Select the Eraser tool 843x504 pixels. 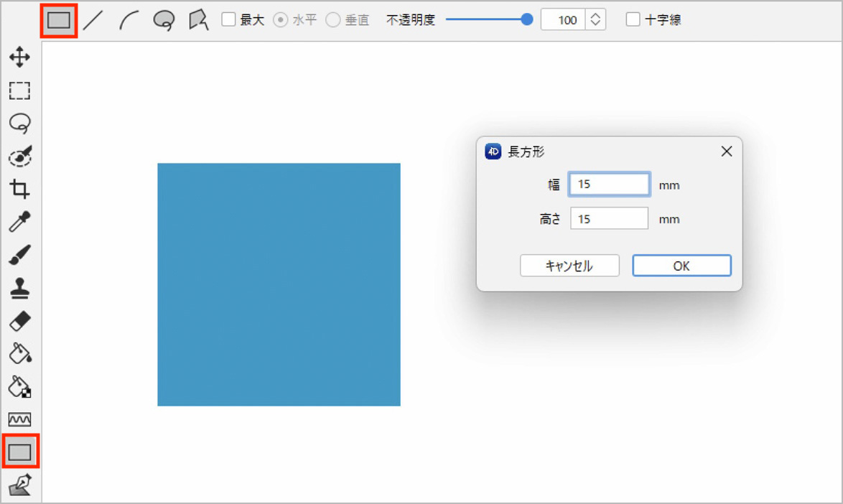(x=20, y=322)
